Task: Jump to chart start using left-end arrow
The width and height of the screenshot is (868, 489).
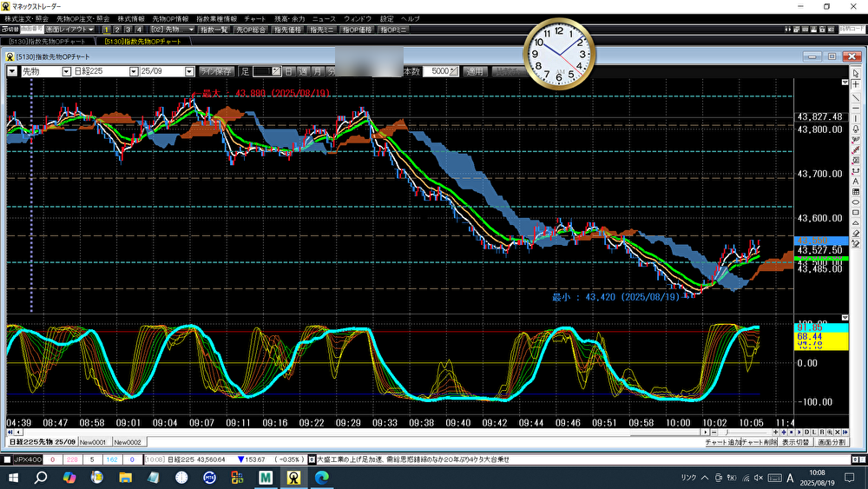Action: click(10, 432)
